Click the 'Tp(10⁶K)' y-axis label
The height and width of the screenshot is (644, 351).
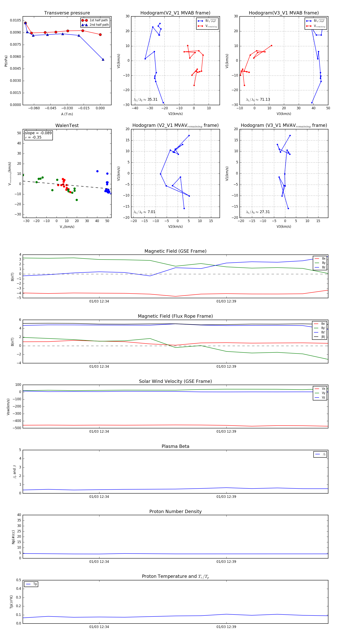coord(11,602)
